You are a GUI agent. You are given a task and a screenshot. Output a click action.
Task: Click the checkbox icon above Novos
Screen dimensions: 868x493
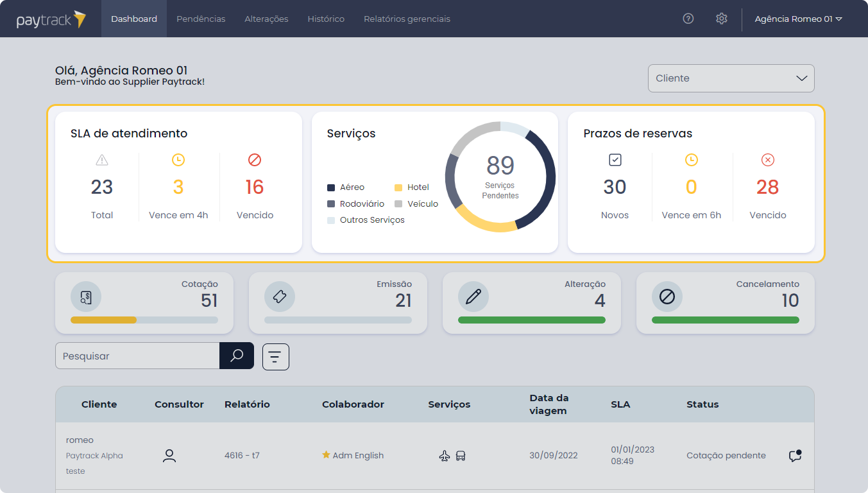615,160
